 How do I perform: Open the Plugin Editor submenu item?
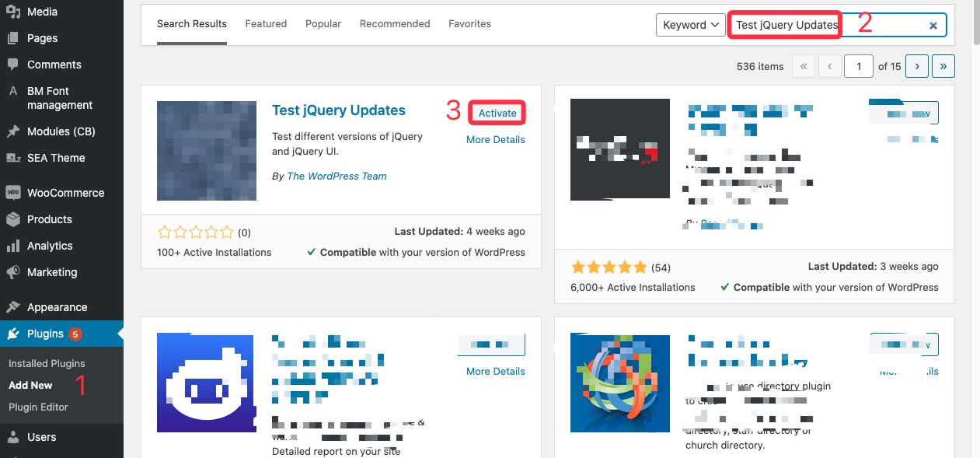click(x=38, y=407)
